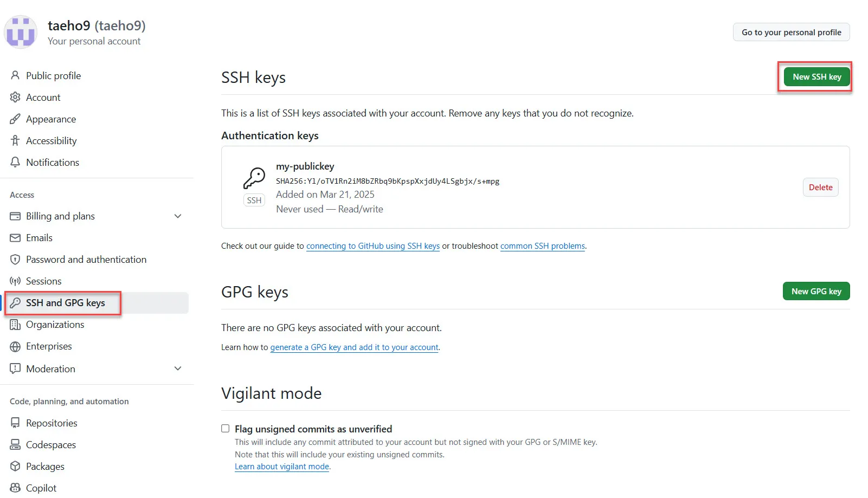Select the Emails envelope icon
This screenshot has height=498, width=868.
(15, 237)
